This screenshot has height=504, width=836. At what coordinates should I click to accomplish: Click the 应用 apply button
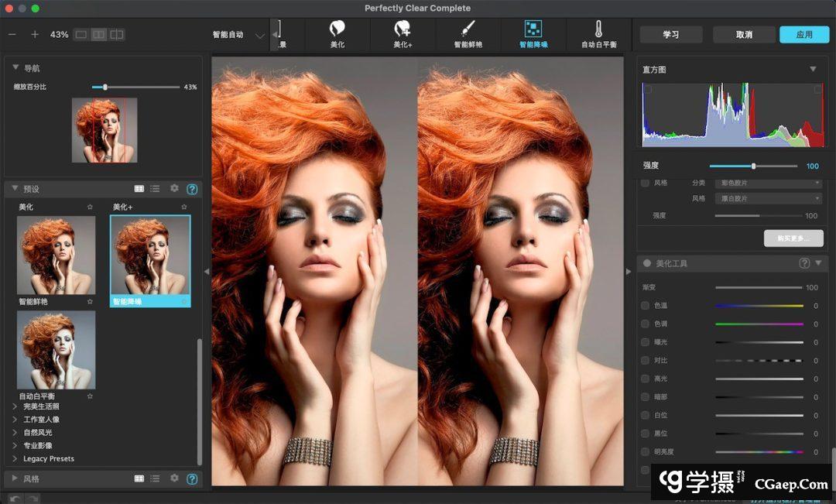click(804, 35)
